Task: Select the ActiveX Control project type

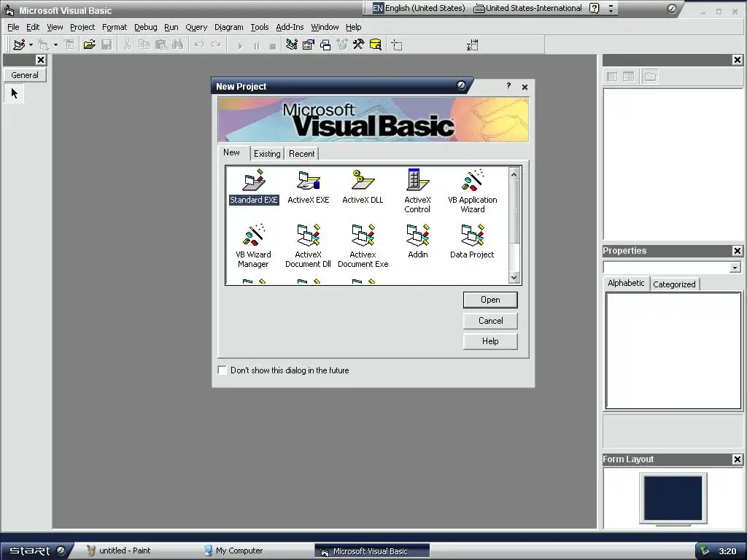Action: click(417, 191)
